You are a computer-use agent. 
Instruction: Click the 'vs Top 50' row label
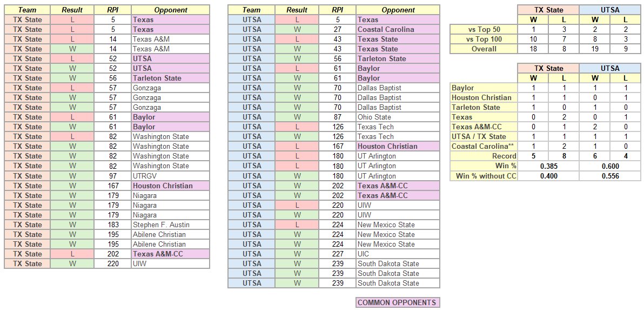(x=484, y=29)
